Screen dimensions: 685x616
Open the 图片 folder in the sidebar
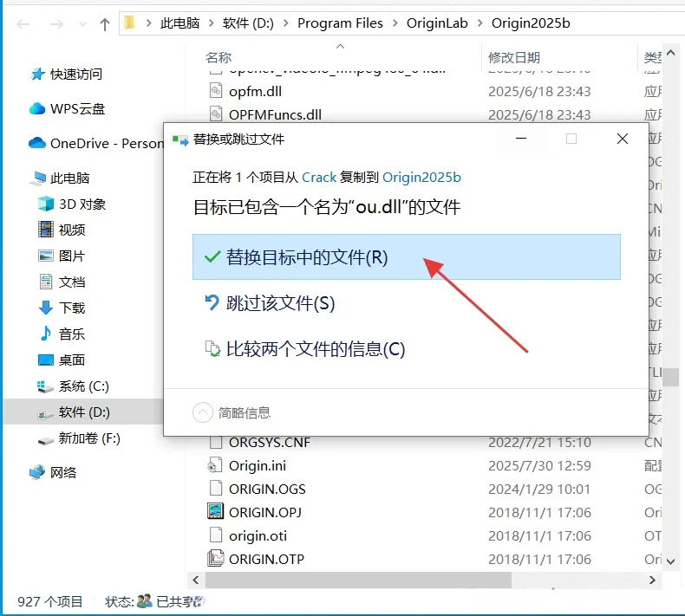point(72,256)
